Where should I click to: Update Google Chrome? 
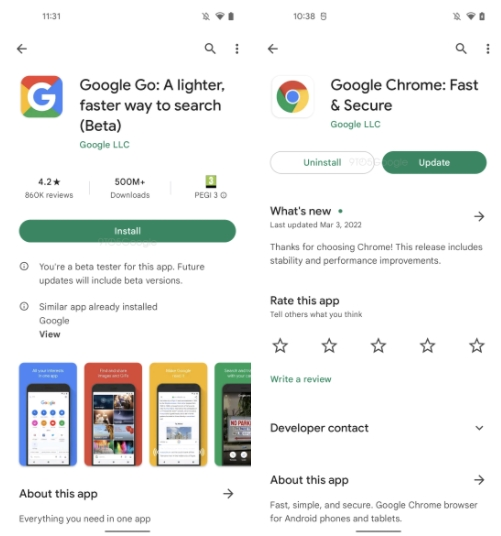pos(434,162)
